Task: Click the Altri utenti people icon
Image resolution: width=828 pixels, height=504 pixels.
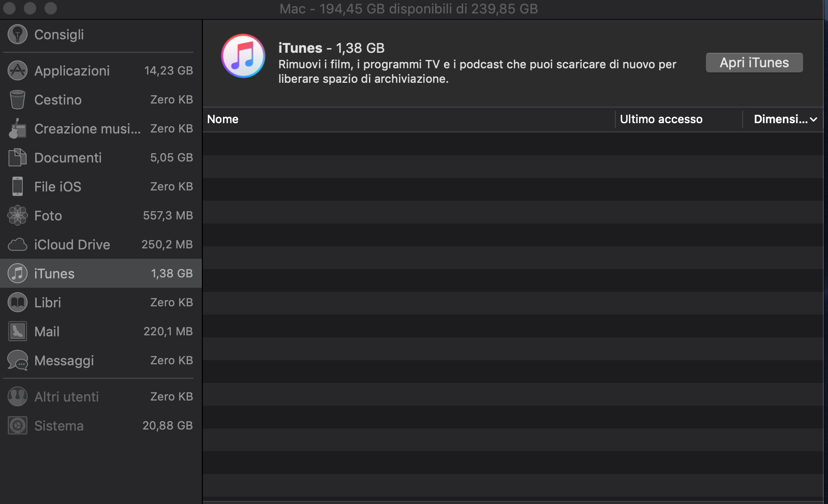Action: click(x=18, y=397)
